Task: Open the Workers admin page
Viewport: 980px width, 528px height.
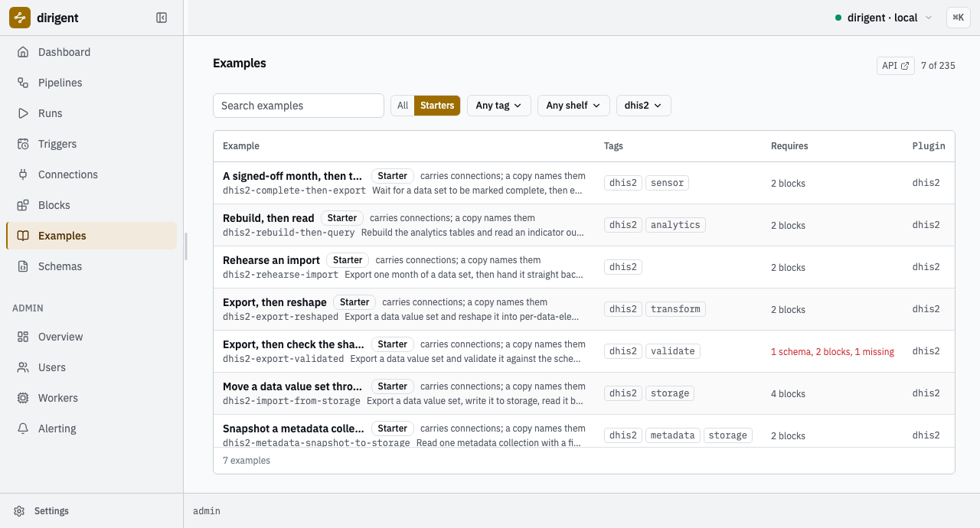Action: point(91,398)
